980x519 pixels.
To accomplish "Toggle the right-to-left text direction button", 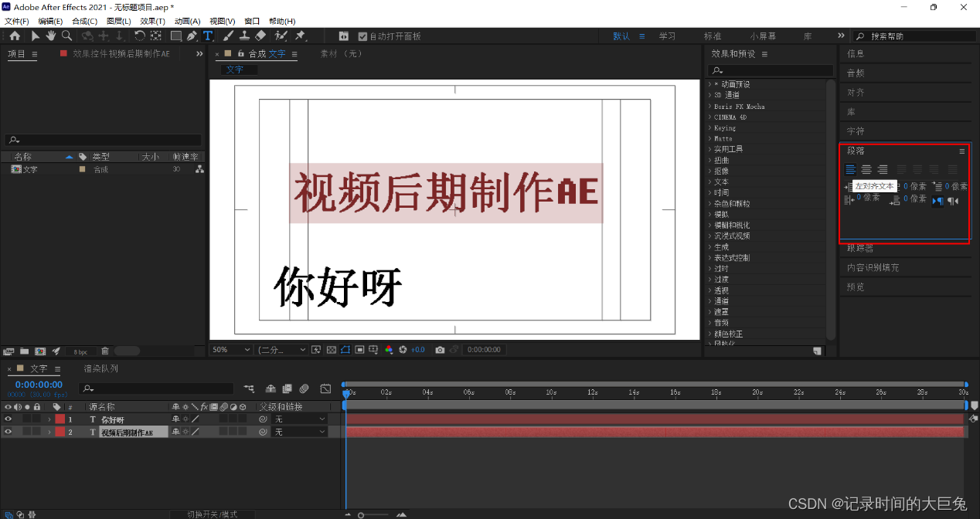I will tap(954, 201).
